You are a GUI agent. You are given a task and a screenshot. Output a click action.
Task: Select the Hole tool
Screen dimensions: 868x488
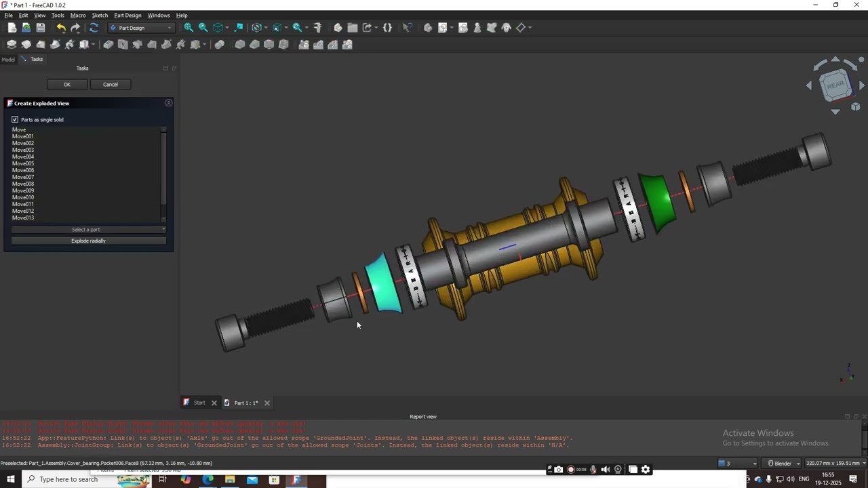click(123, 45)
